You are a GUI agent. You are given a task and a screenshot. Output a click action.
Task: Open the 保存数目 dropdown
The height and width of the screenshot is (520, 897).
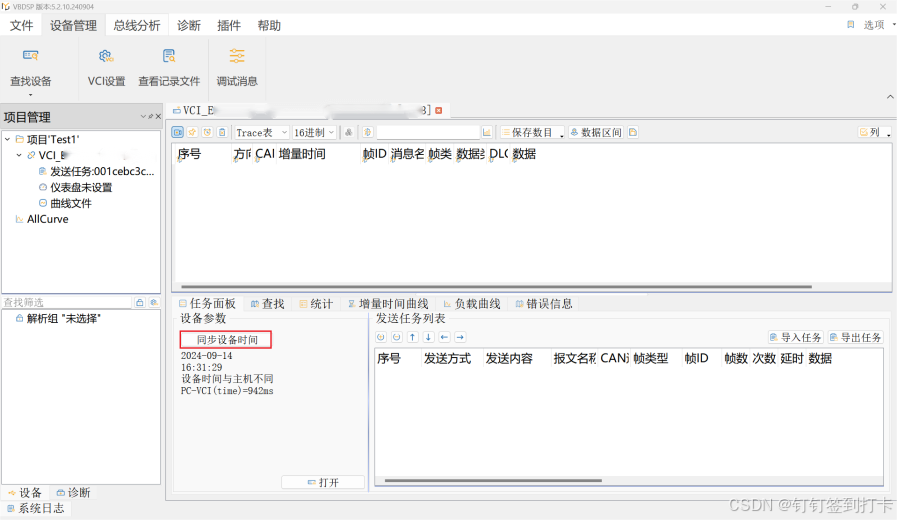click(x=532, y=132)
